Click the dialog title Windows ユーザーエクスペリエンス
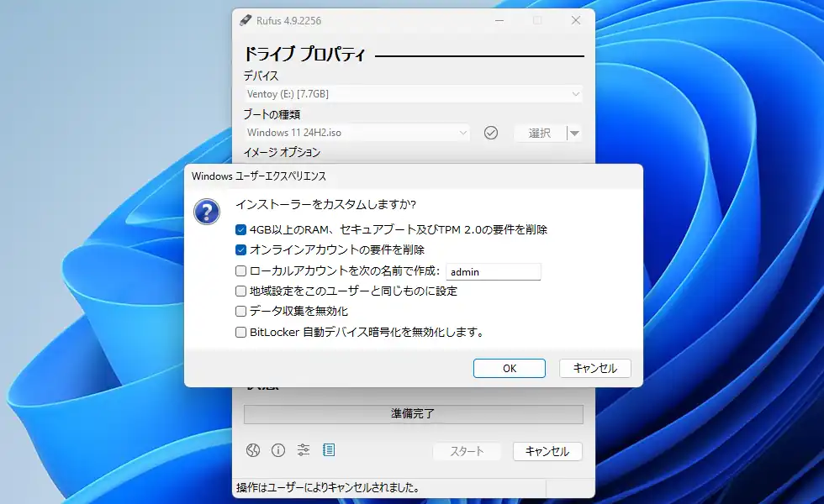This screenshot has height=504, width=824. tap(259, 176)
